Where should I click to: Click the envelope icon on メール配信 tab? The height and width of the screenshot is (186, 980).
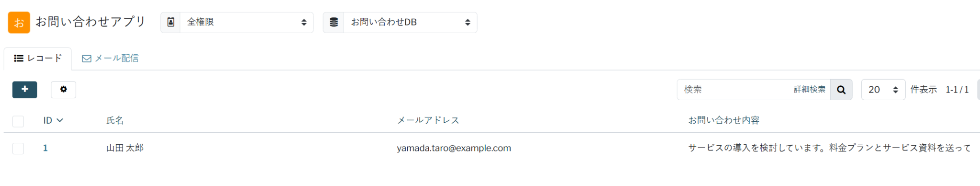[87, 58]
